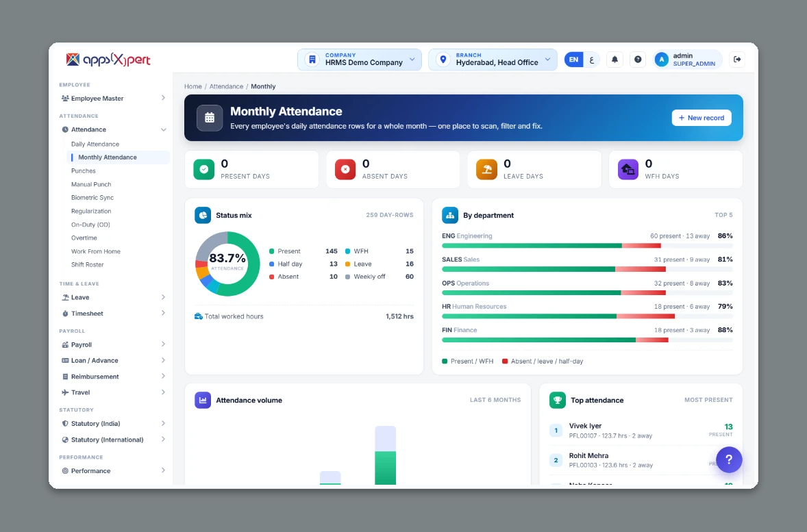Expand the Timesheet menu
807x532 pixels.
tap(113, 314)
